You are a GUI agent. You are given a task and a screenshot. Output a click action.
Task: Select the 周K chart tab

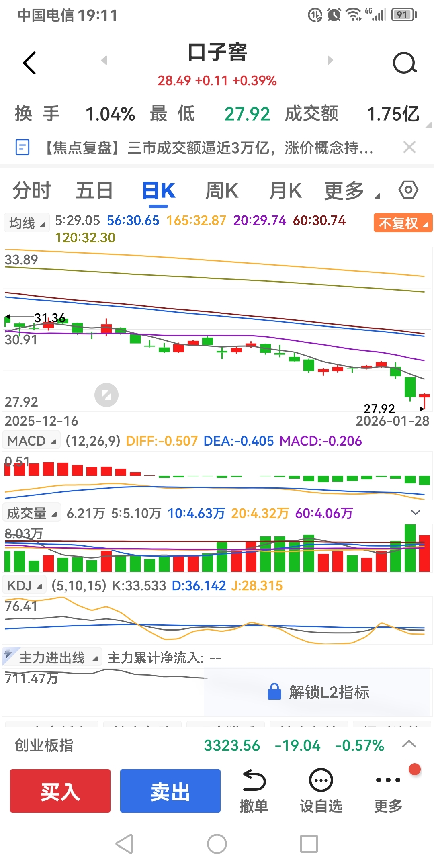[222, 190]
